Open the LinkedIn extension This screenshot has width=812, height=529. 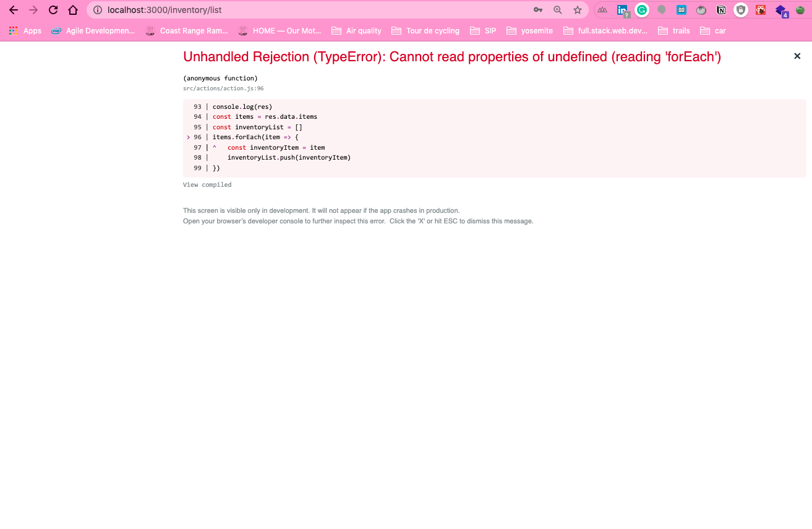[x=622, y=10]
